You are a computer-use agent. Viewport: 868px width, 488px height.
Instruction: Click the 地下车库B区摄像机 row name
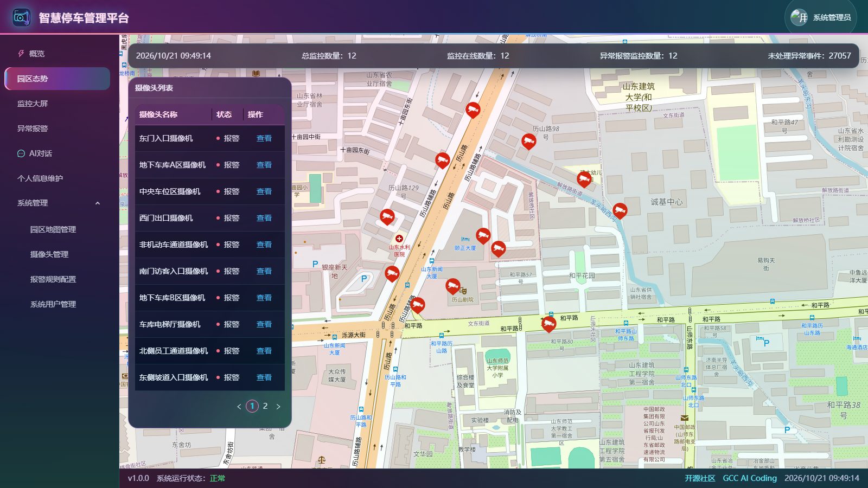pos(172,298)
